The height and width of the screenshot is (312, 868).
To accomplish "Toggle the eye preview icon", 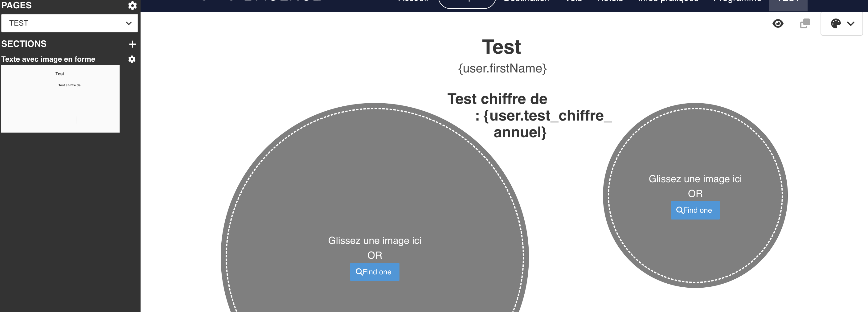I will coord(778,24).
